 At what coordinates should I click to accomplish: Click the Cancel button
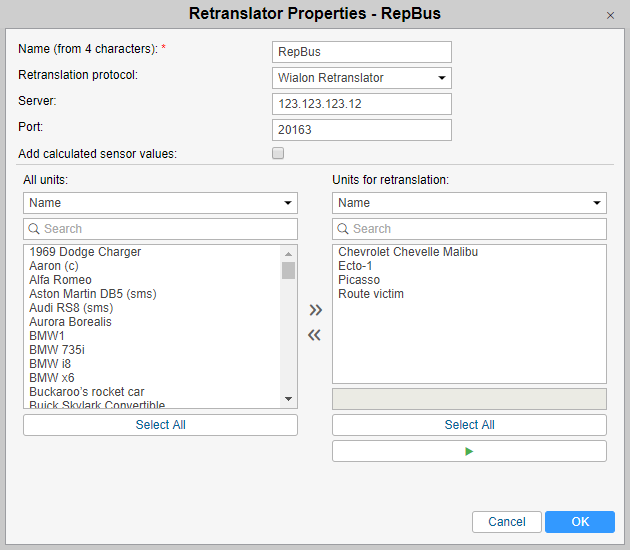click(507, 521)
